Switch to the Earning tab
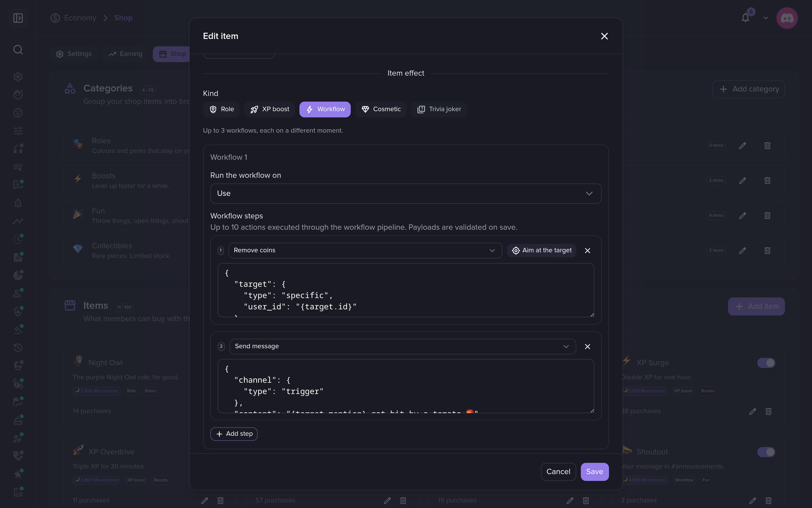This screenshot has width=812, height=508. [x=125, y=54]
